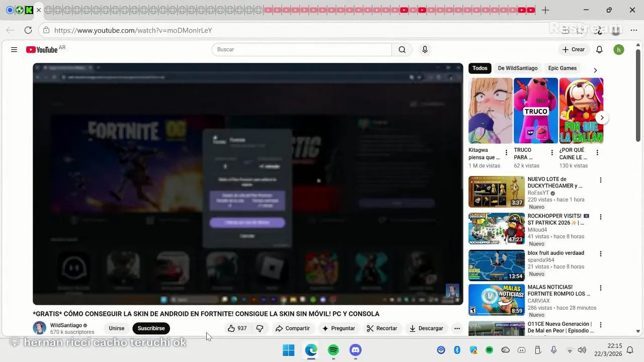The width and height of the screenshot is (644, 362).
Task: Click the Crear button
Action: click(574, 49)
